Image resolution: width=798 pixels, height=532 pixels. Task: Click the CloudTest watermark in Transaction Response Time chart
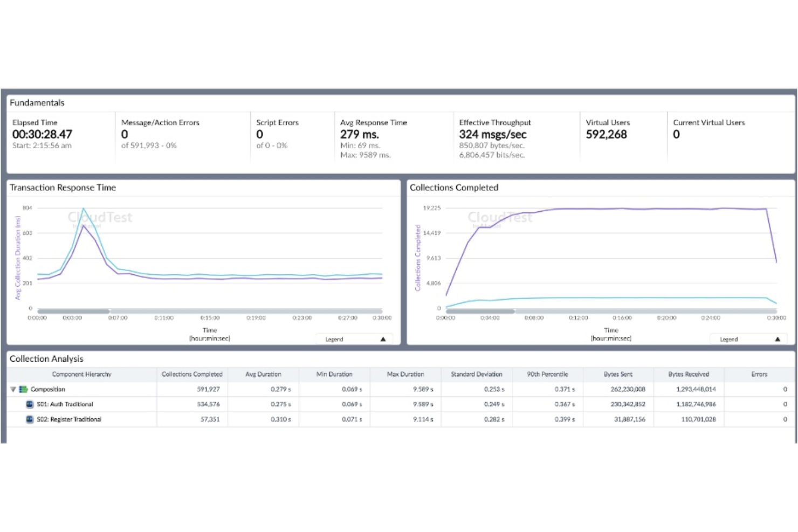(100, 218)
